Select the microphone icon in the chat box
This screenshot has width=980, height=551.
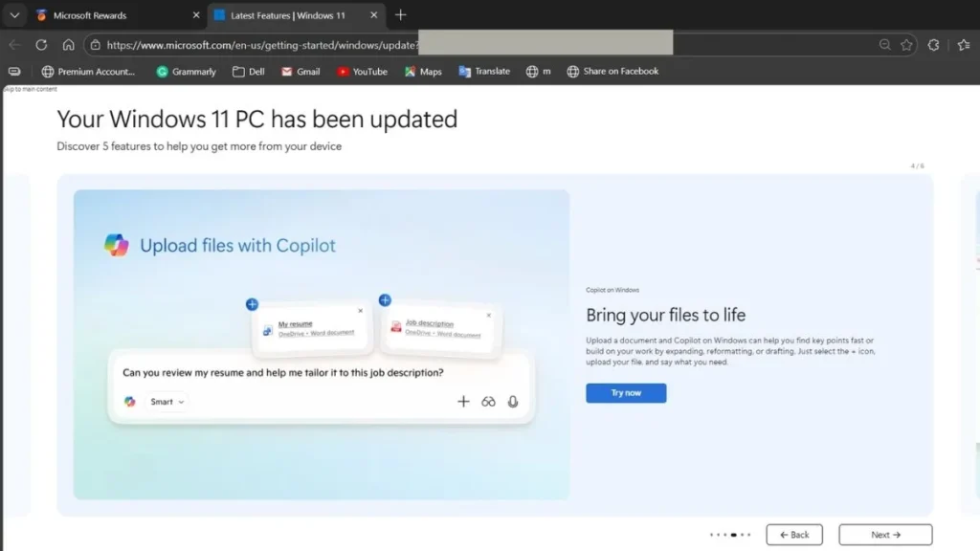pyautogui.click(x=513, y=402)
